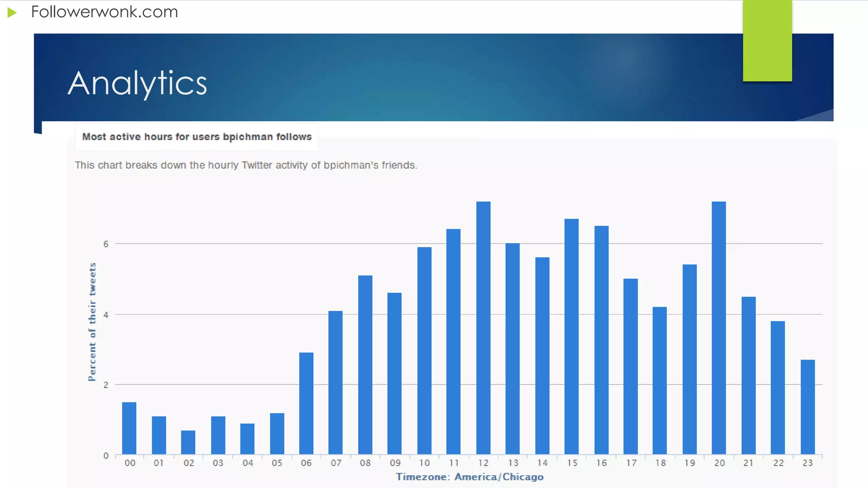
Task: Click the bar for hour 12
Action: coord(483,328)
